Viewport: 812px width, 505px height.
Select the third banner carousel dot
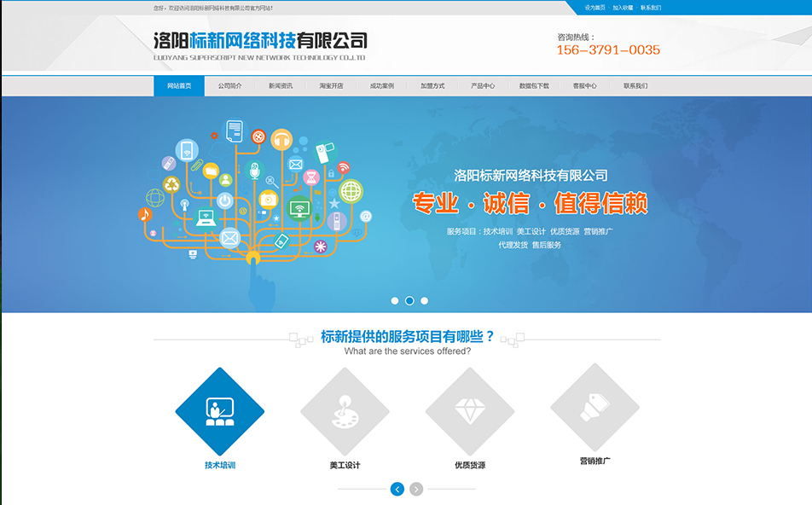[x=425, y=301]
